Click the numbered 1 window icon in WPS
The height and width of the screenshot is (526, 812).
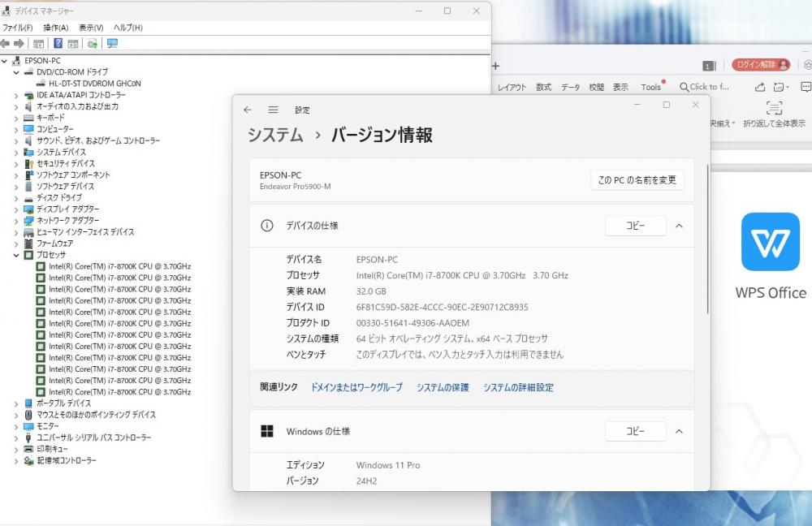click(708, 66)
